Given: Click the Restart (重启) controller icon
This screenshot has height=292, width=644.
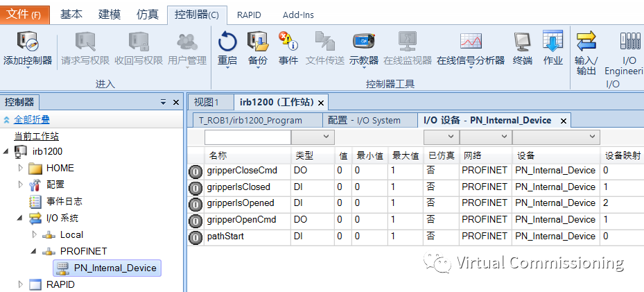Looking at the screenshot, I should 227,41.
